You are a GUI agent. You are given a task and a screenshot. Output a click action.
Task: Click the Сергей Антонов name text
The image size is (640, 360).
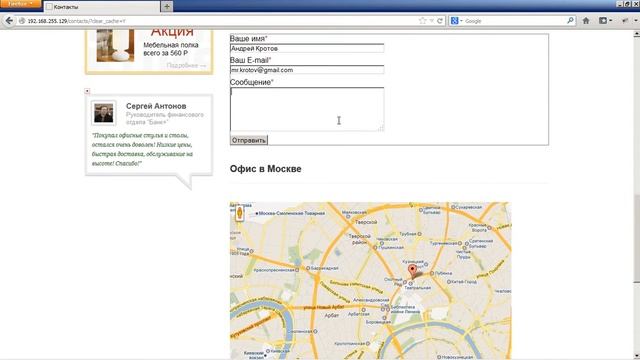[156, 106]
